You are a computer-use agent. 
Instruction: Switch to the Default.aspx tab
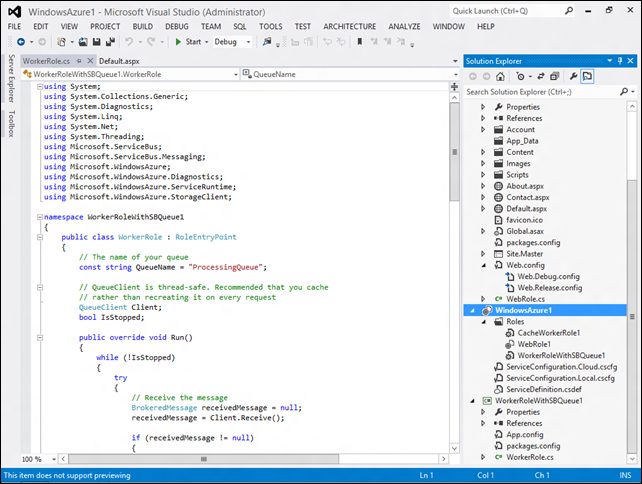click(117, 60)
